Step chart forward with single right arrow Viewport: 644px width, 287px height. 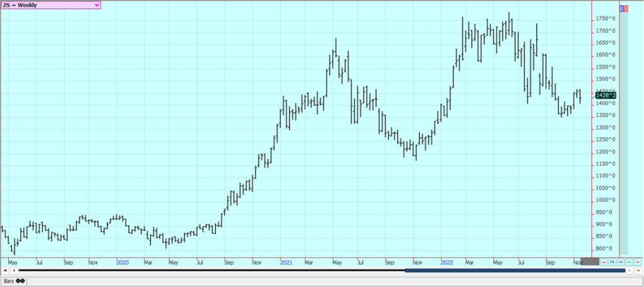[x=630, y=271]
